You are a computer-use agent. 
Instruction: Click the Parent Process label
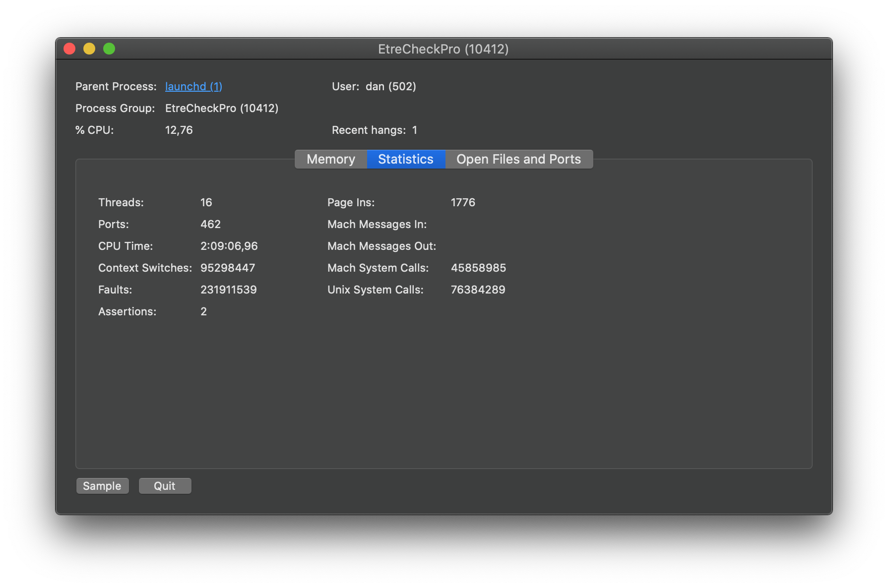[116, 86]
